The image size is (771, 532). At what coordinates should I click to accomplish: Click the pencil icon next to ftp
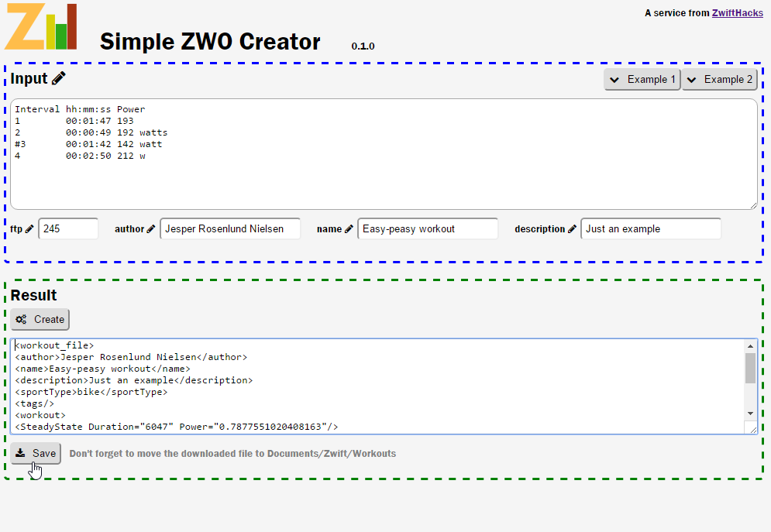pyautogui.click(x=29, y=229)
